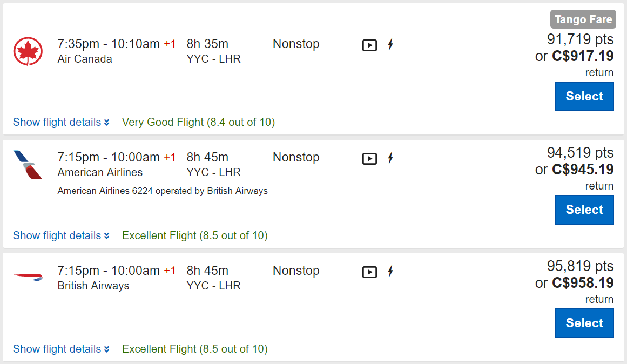Click Air Canada flight's video entertainment icon
The width and height of the screenshot is (627, 364).
pyautogui.click(x=369, y=45)
